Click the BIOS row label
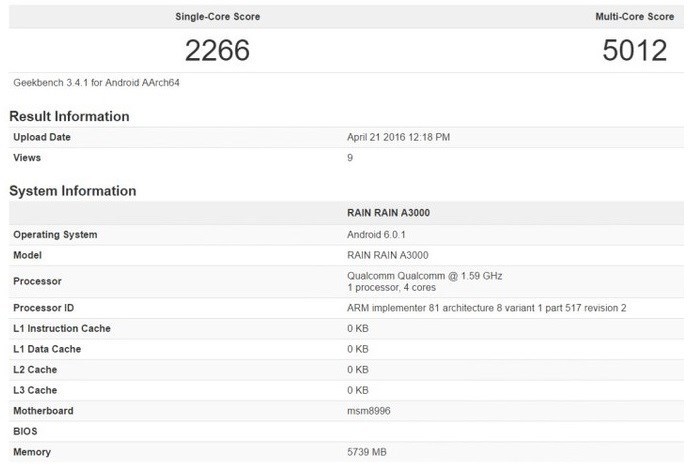Image resolution: width=688 pixels, height=473 pixels. (26, 431)
